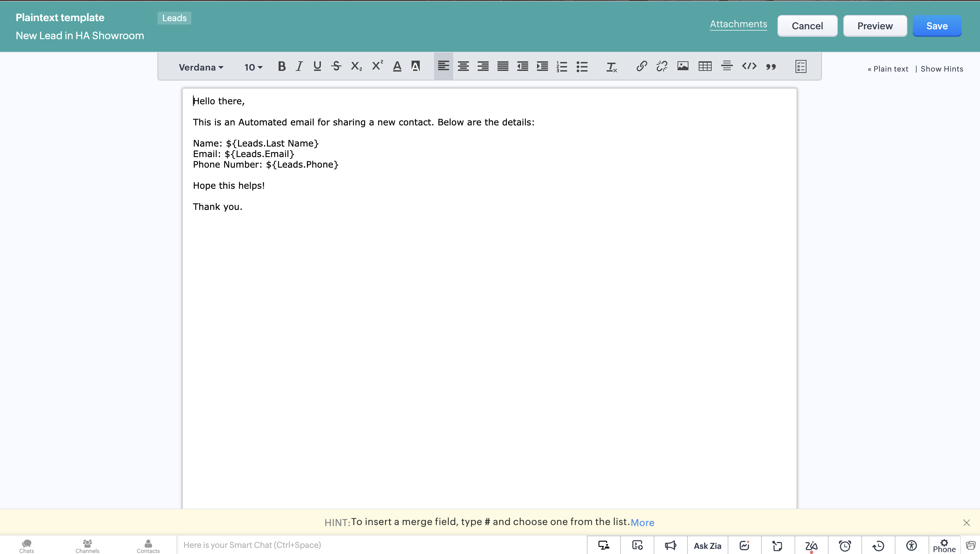The image size is (980, 554).
Task: Apply blockquote with the quote icon
Action: tap(771, 66)
